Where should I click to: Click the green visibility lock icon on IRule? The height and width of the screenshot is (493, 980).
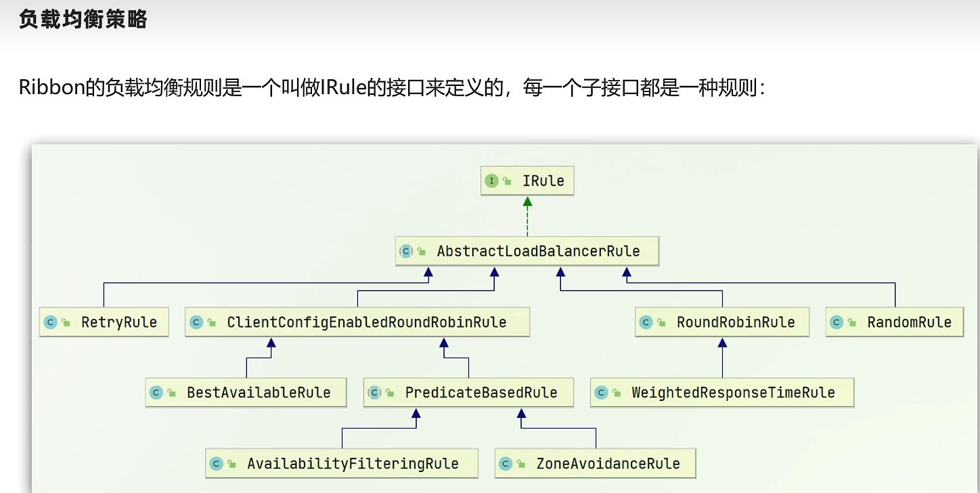[508, 181]
